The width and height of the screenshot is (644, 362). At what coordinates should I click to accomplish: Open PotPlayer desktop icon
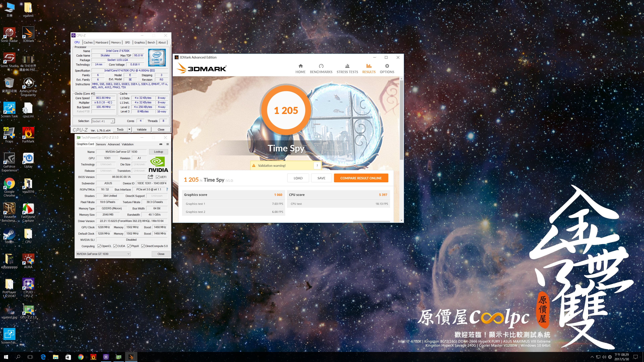coord(9,288)
